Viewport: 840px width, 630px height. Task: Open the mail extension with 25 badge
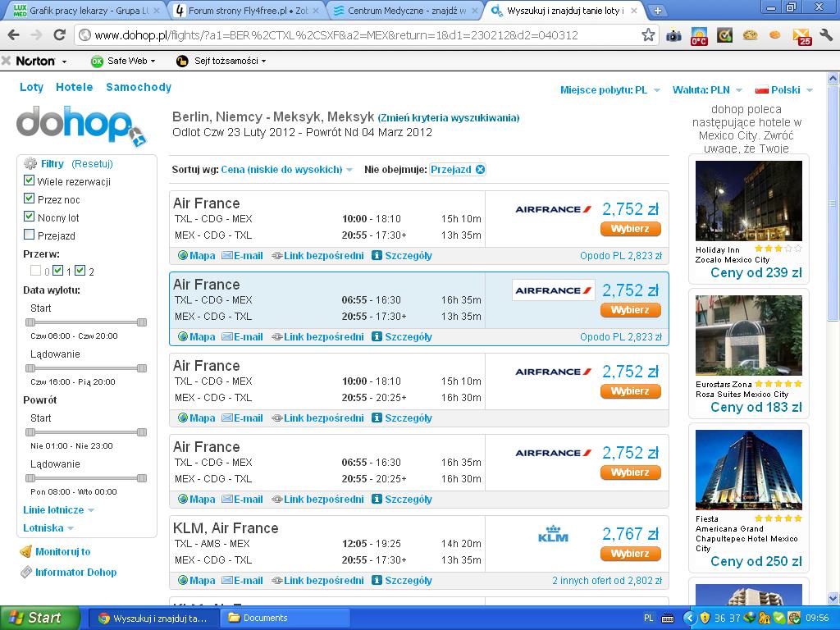pos(802,35)
